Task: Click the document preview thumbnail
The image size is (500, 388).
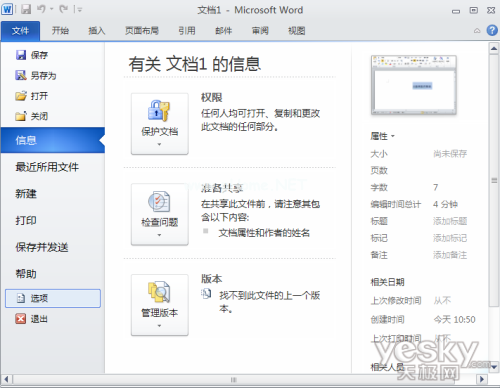Action: point(413,85)
